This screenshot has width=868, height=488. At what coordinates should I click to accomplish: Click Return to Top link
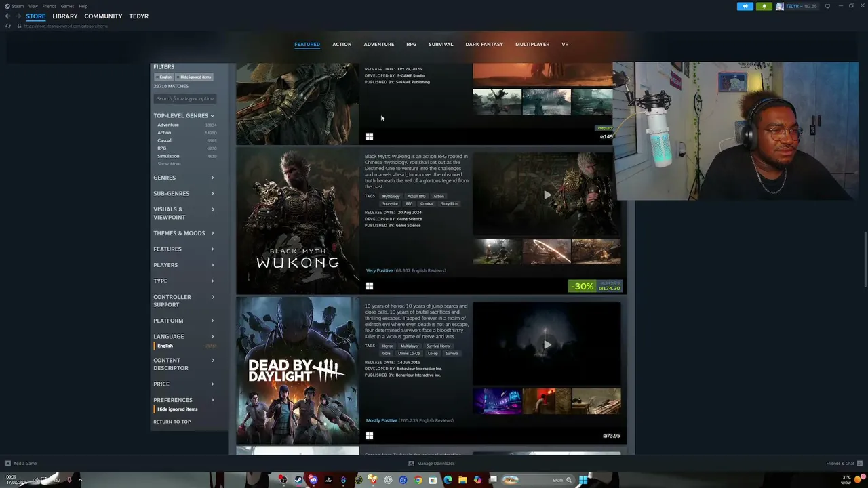(172, 422)
